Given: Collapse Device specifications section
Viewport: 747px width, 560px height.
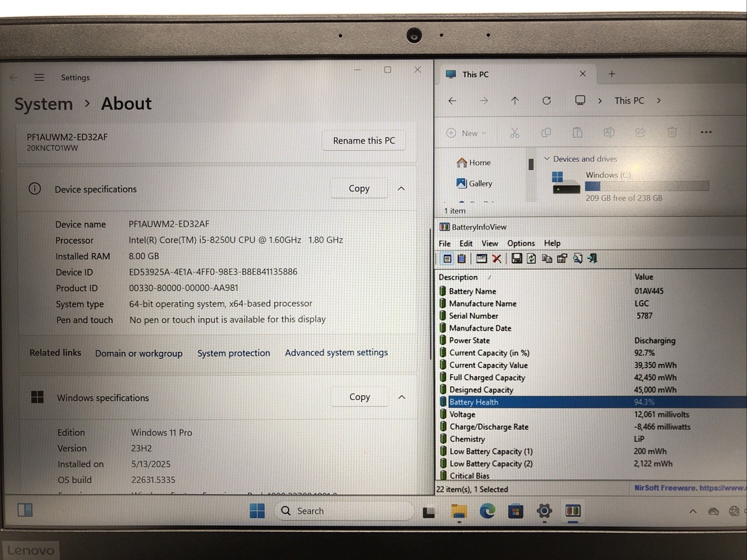Looking at the screenshot, I should click(401, 189).
